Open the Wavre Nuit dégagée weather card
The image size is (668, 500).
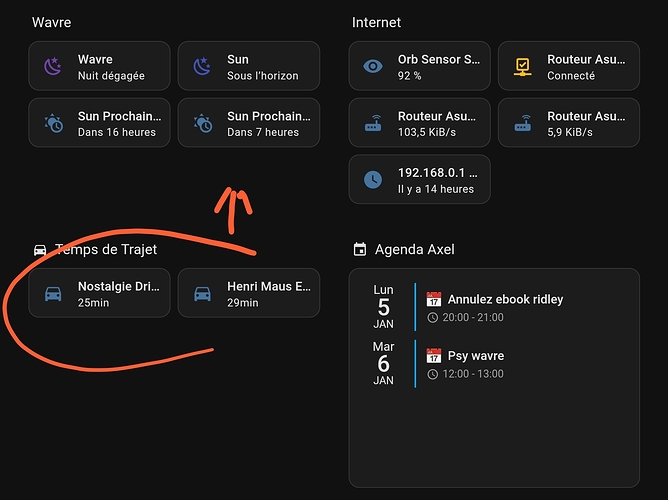[x=99, y=66]
